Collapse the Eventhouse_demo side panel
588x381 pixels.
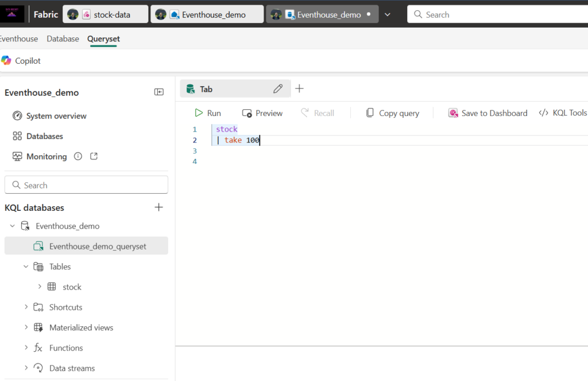click(159, 93)
